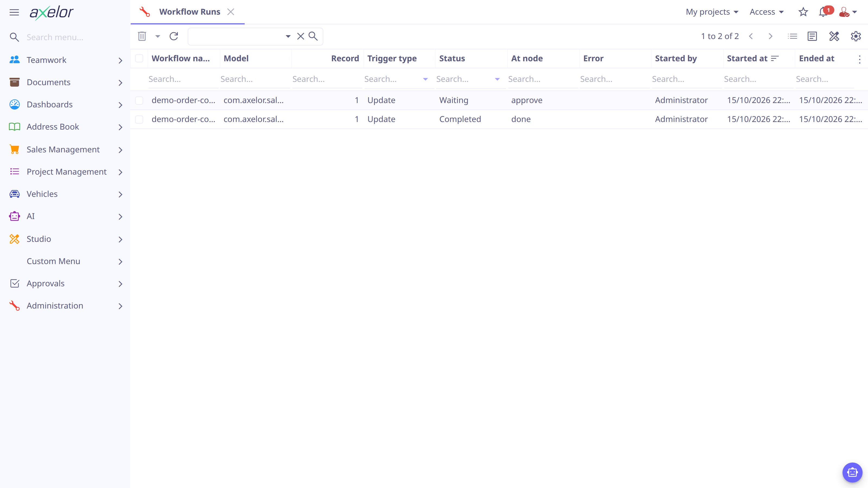This screenshot has height=488, width=868.
Task: Add page to favorites star icon
Action: [803, 12]
